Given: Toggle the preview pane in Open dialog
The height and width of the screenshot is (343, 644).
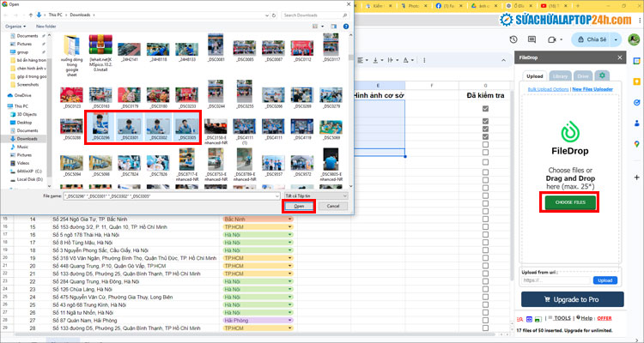Looking at the screenshot, I should (333, 27).
